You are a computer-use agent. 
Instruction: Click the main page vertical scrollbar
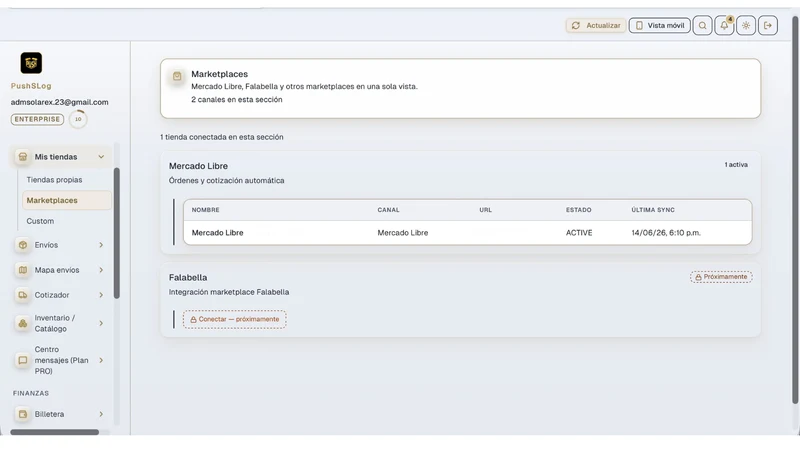pyautogui.click(x=794, y=209)
